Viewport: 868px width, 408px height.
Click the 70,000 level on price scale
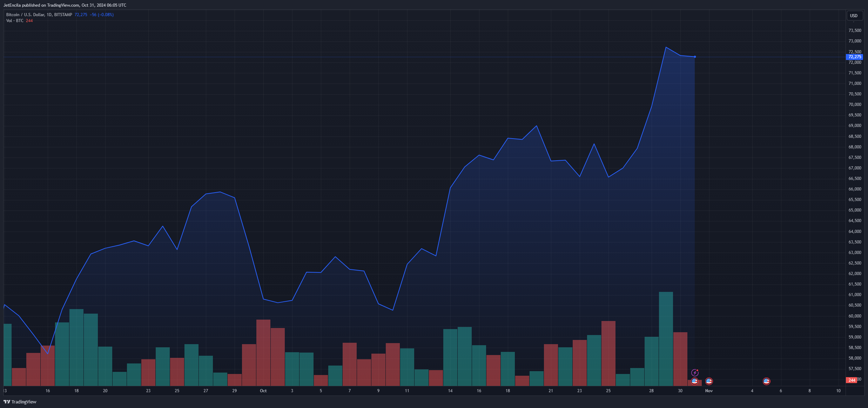854,105
